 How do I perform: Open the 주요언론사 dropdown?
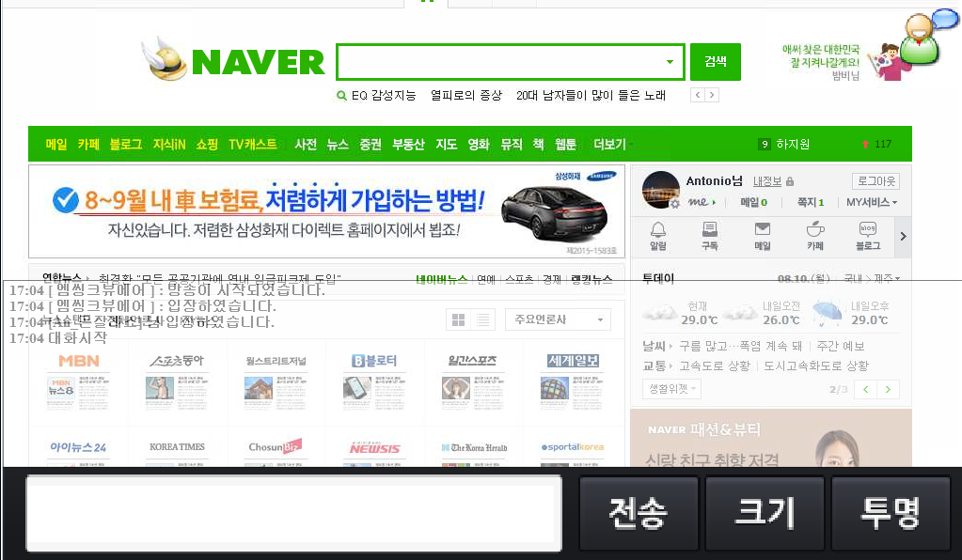click(558, 319)
